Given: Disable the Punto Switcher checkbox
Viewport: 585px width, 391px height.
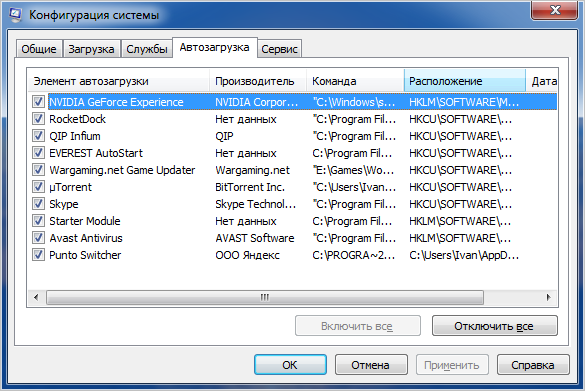Looking at the screenshot, I should [x=38, y=255].
